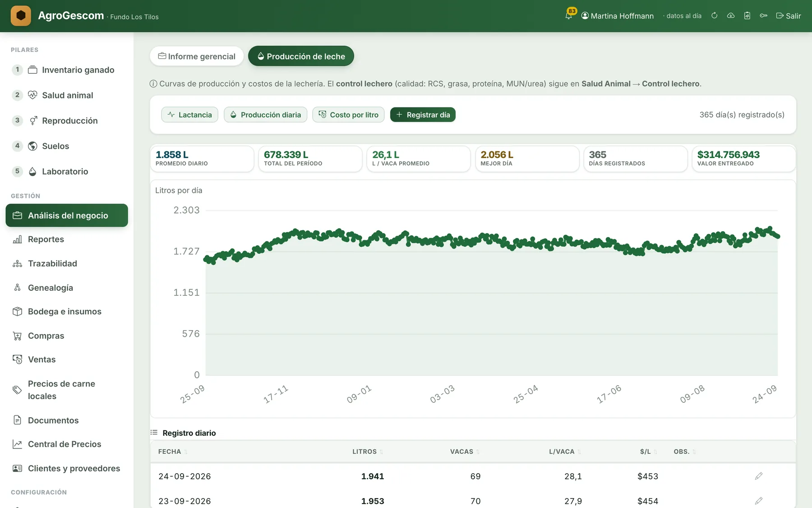Show the Lactancia curve view

click(189, 115)
